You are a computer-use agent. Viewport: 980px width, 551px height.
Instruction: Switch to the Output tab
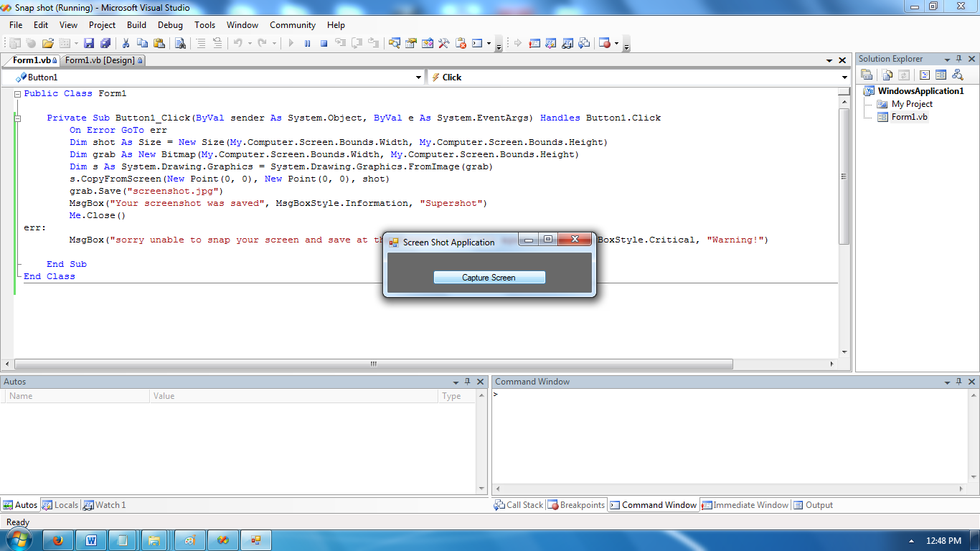pyautogui.click(x=813, y=505)
